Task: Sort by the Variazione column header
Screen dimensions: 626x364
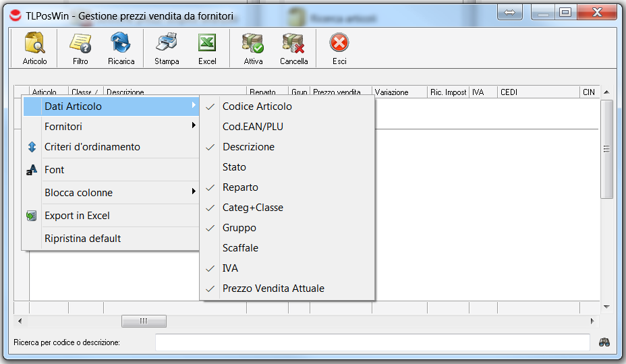Action: pos(400,92)
